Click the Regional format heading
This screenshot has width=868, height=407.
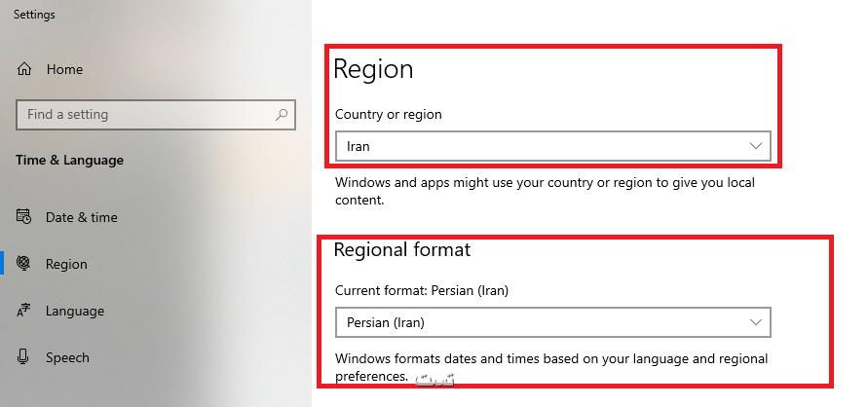click(402, 250)
